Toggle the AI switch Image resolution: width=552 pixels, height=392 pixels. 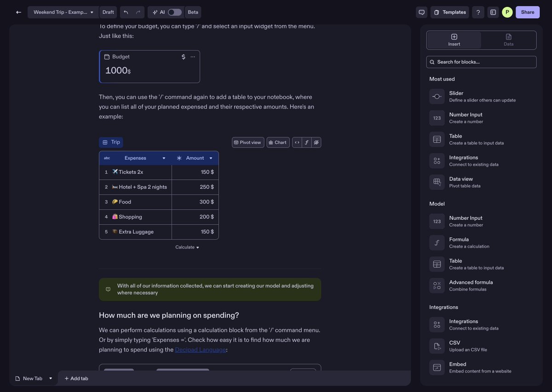[x=175, y=12]
